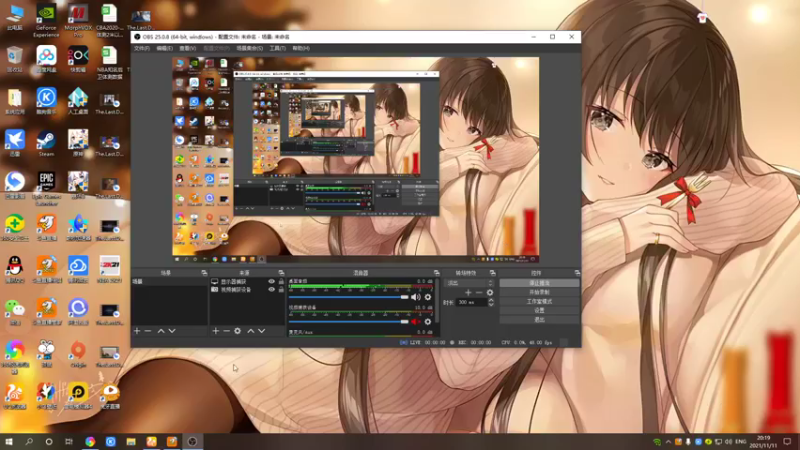Toggle lock on video capture device source
This screenshot has height=450, width=800.
pyautogui.click(x=281, y=289)
